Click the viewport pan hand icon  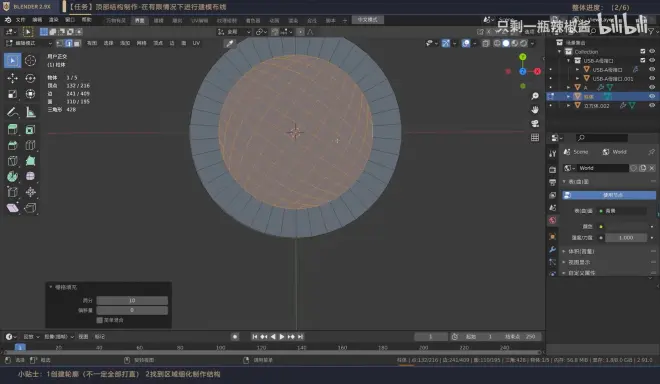[535, 110]
